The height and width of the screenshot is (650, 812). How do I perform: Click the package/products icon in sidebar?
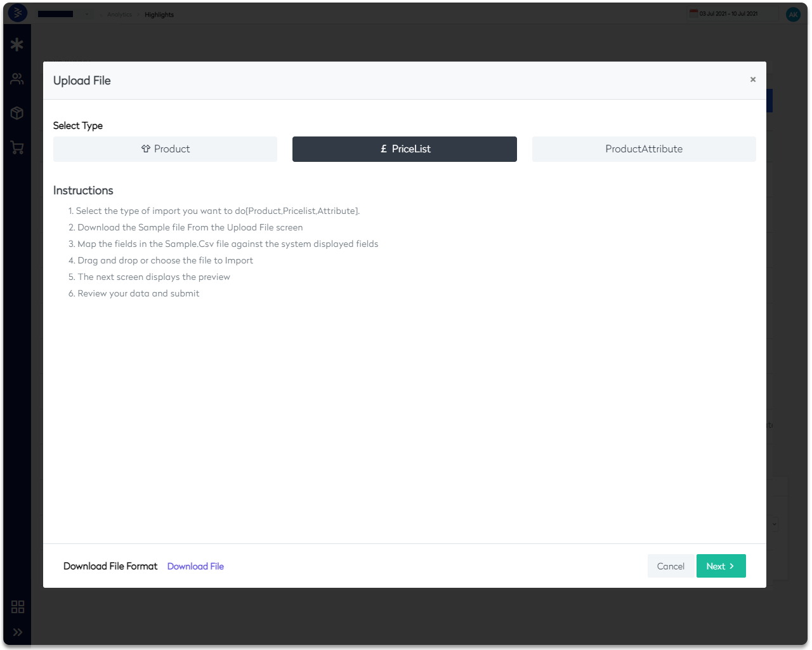click(16, 112)
